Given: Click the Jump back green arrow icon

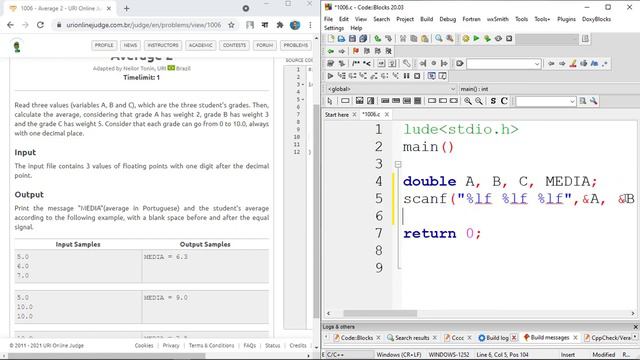Looking at the screenshot, I should coord(331,51).
